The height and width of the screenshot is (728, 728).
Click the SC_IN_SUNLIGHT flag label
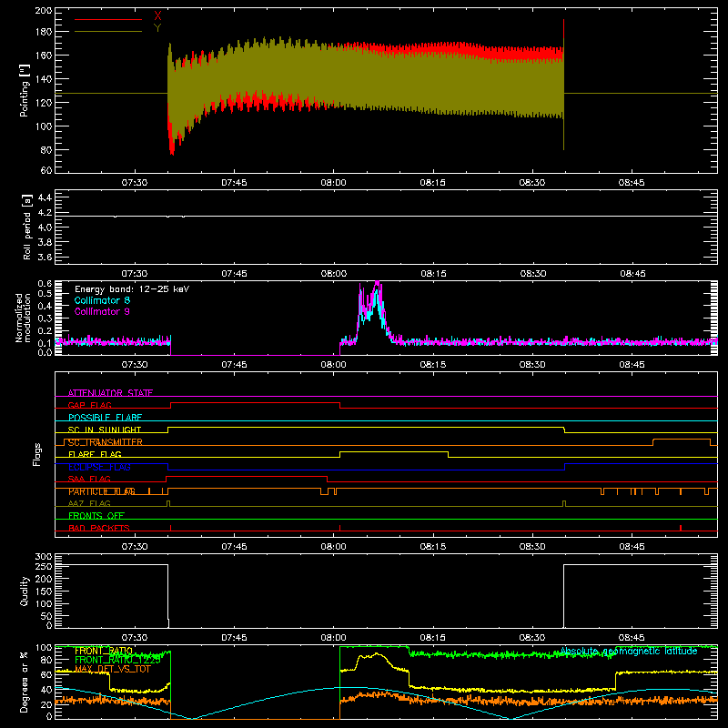(105, 430)
